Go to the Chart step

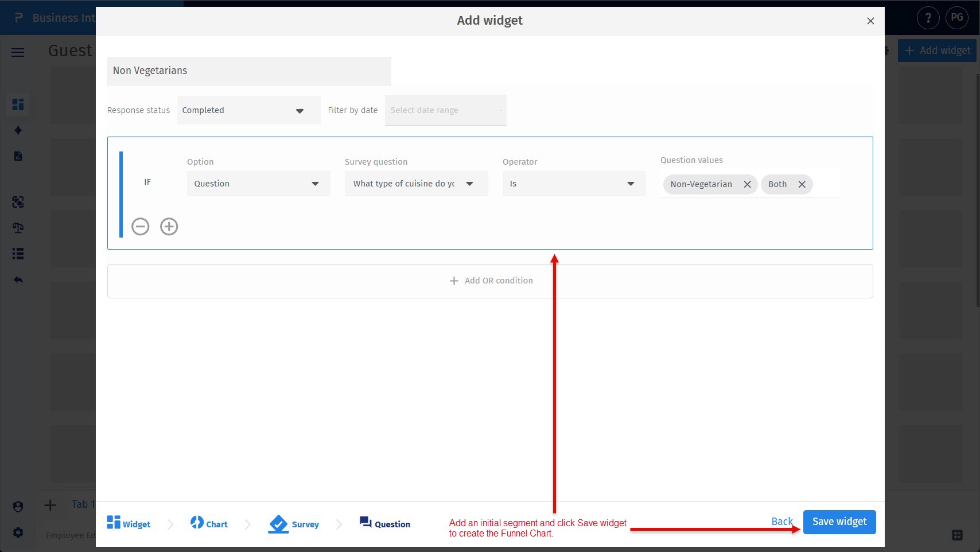click(x=209, y=523)
